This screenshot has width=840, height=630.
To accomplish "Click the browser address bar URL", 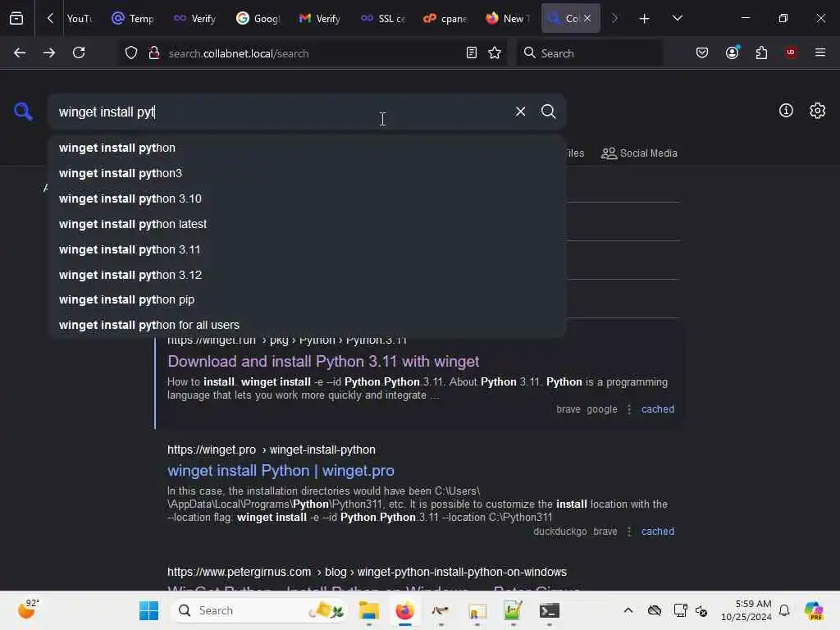I will click(x=239, y=53).
